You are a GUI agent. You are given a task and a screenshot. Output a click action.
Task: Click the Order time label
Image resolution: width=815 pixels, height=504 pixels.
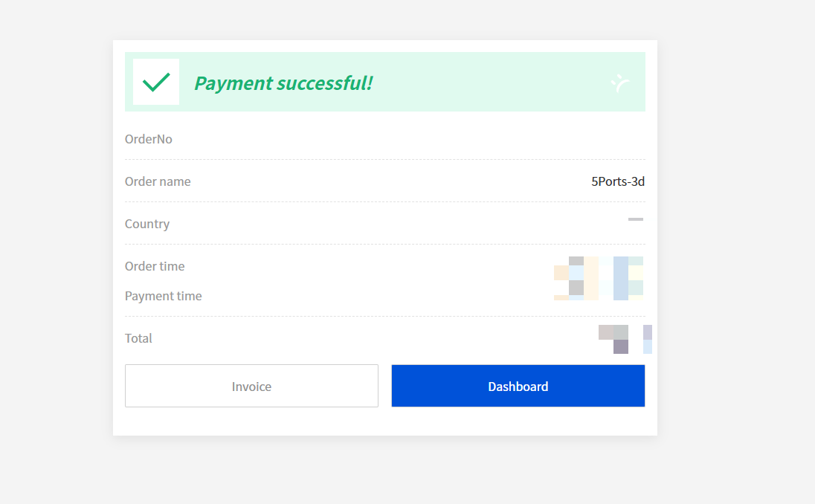(x=155, y=266)
